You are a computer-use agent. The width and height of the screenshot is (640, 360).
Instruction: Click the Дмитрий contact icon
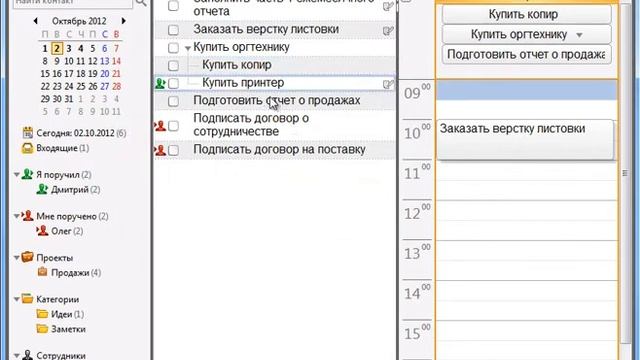tap(42, 189)
